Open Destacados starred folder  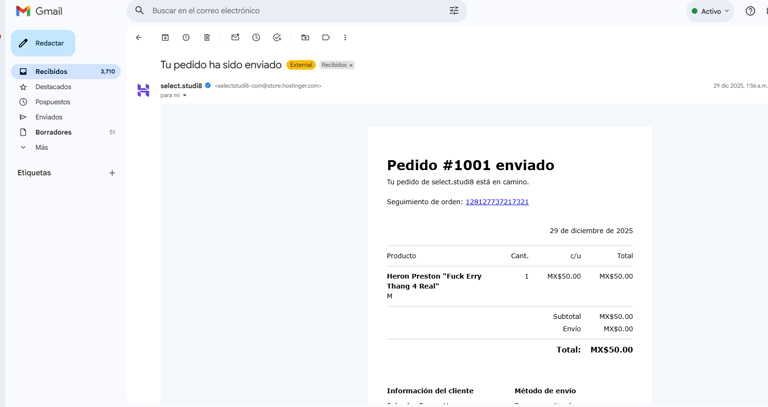[53, 87]
